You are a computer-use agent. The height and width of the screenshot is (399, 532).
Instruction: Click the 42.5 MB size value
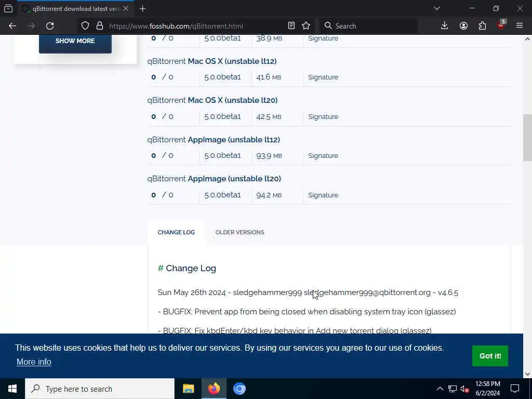pyautogui.click(x=269, y=117)
